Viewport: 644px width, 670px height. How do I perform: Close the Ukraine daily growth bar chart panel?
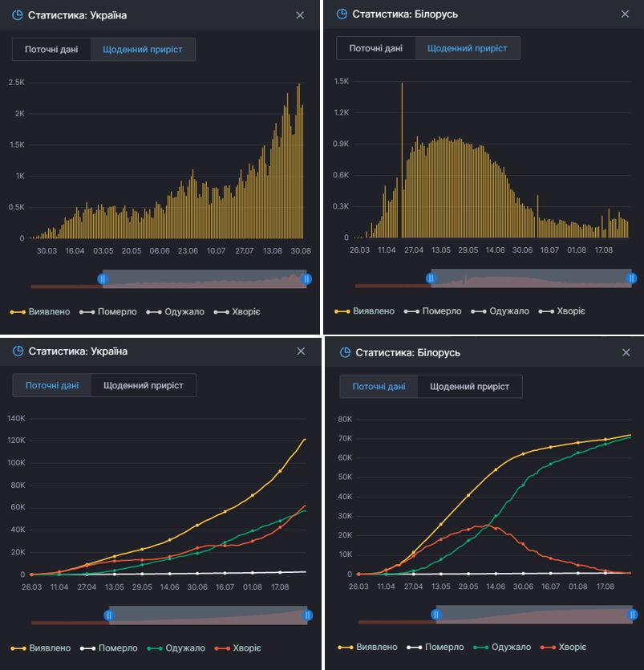[x=300, y=15]
